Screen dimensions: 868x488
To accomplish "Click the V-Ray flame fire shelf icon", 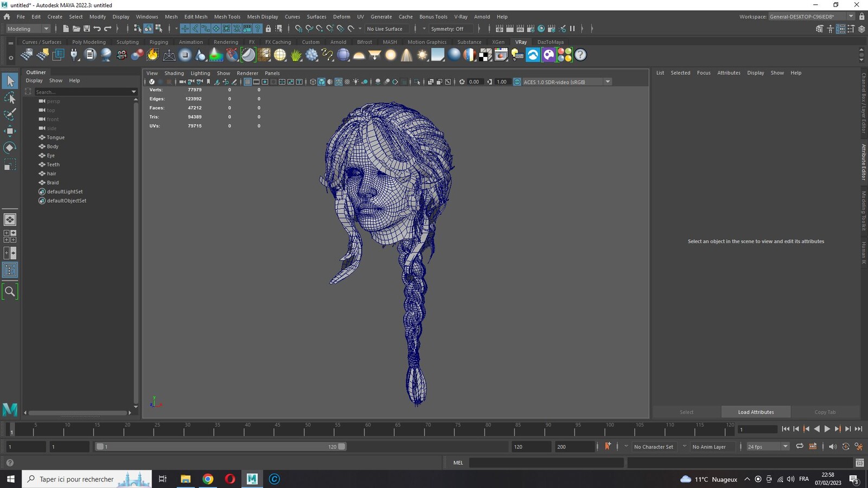I will click(153, 55).
